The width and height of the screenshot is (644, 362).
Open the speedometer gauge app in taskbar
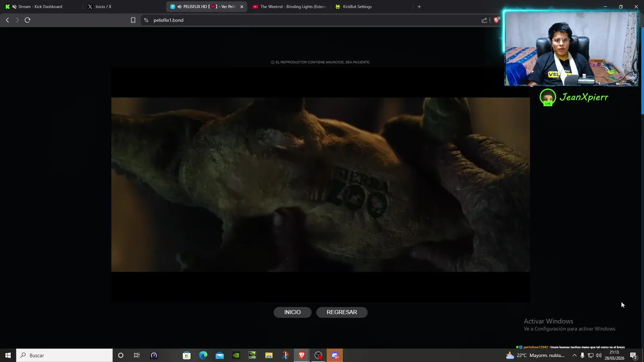[154, 355]
